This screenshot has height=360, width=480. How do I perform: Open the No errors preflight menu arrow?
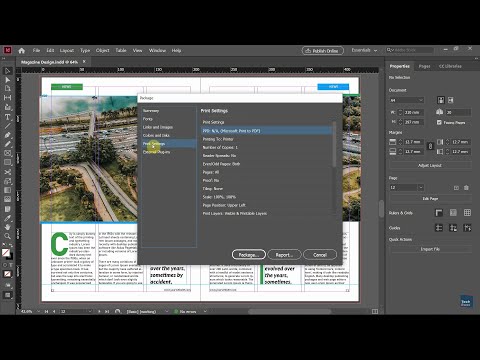pos(205,311)
